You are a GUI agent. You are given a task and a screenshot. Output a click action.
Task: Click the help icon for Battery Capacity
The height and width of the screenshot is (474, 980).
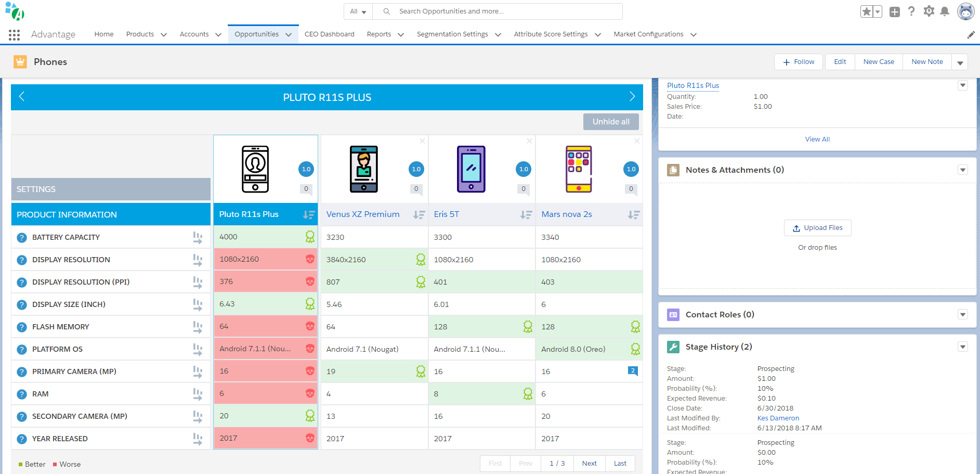22,238
